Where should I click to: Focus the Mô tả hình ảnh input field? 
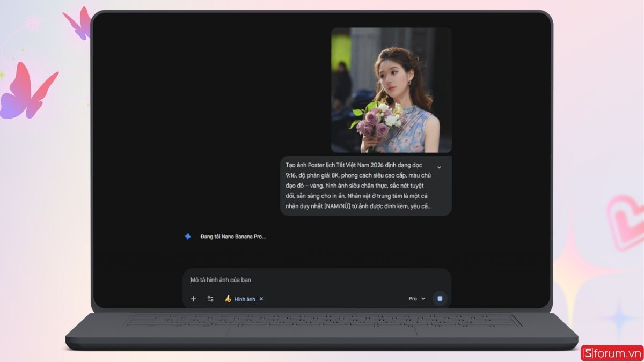[317, 280]
